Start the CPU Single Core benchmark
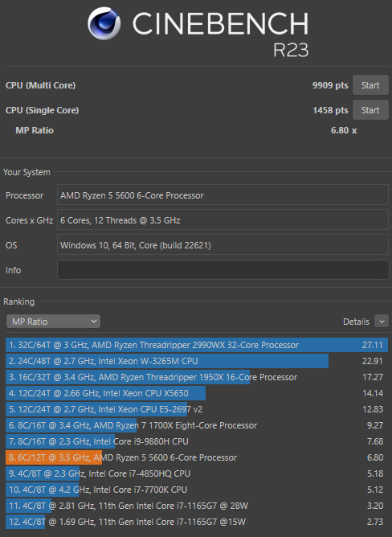Viewport: 392px width, 537px height. tap(370, 110)
